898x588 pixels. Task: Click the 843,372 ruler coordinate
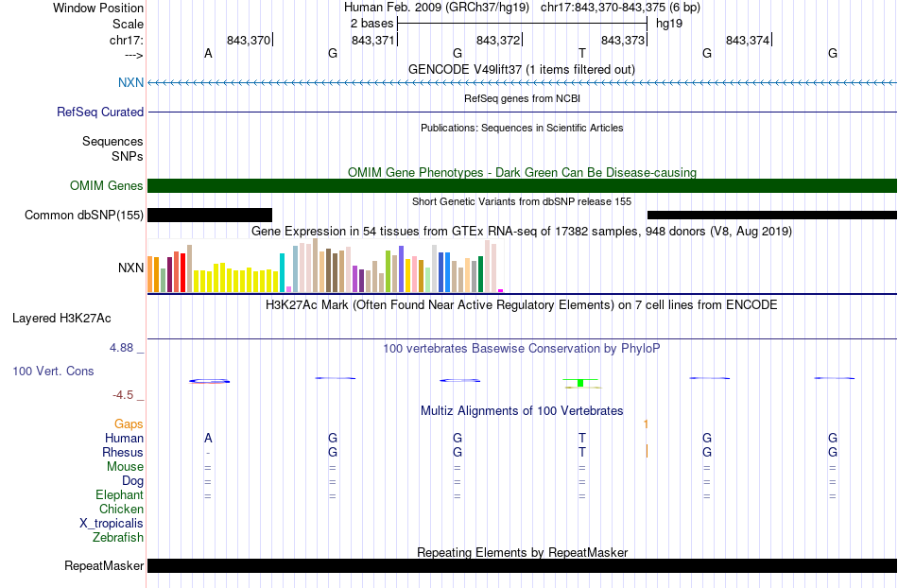(x=498, y=40)
